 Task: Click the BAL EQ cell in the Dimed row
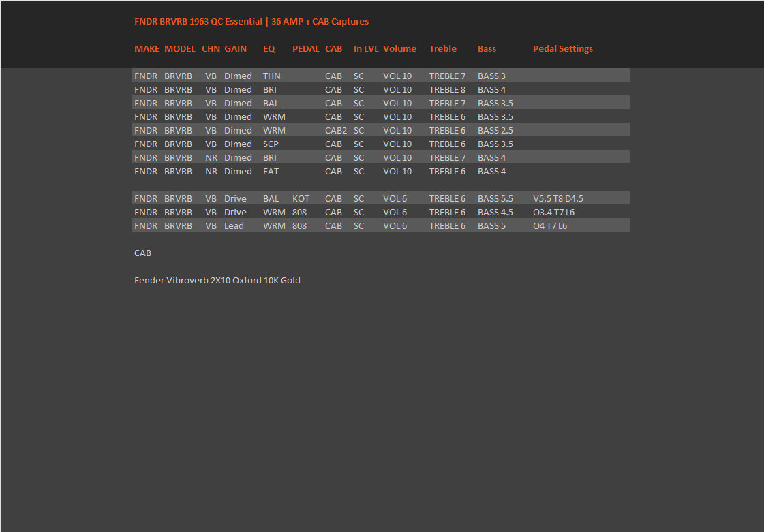[271, 104]
